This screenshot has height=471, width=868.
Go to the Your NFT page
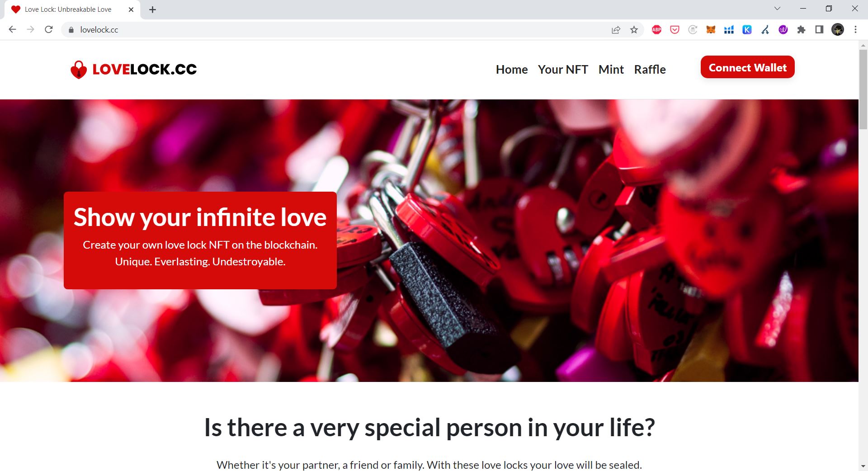tap(563, 70)
